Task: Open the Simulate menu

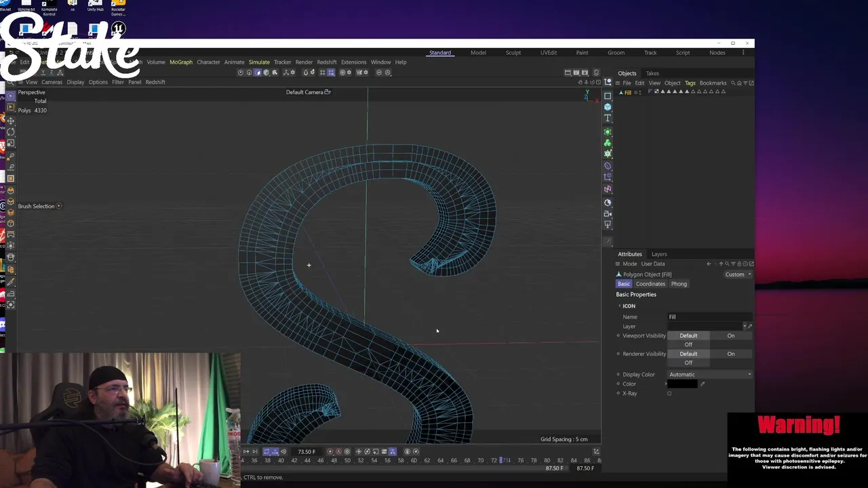Action: pos(259,62)
